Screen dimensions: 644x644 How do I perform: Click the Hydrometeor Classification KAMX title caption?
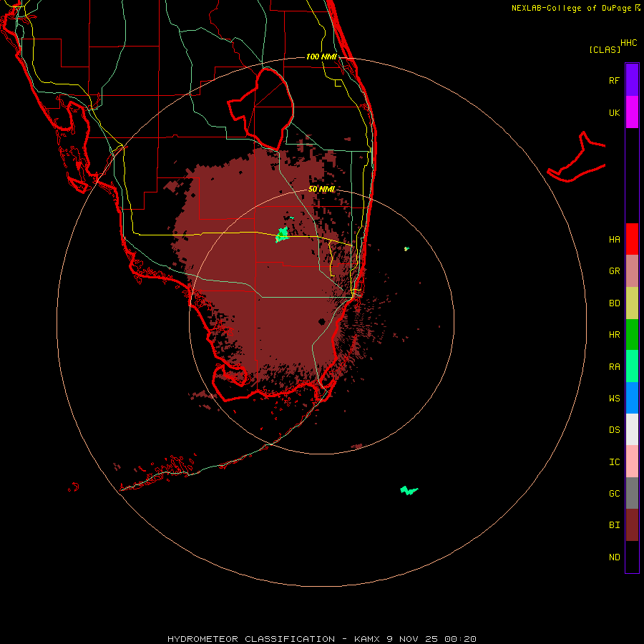click(321, 639)
